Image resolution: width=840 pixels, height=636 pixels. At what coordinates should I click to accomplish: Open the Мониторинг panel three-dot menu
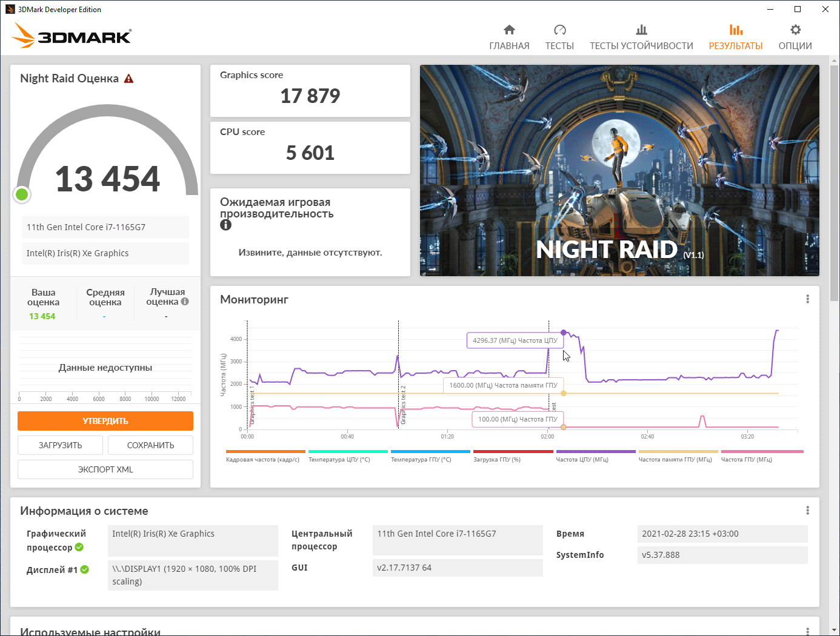[807, 299]
